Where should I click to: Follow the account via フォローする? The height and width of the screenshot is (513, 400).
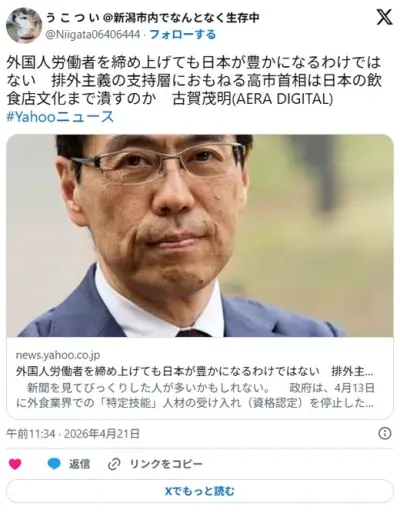pyautogui.click(x=183, y=34)
